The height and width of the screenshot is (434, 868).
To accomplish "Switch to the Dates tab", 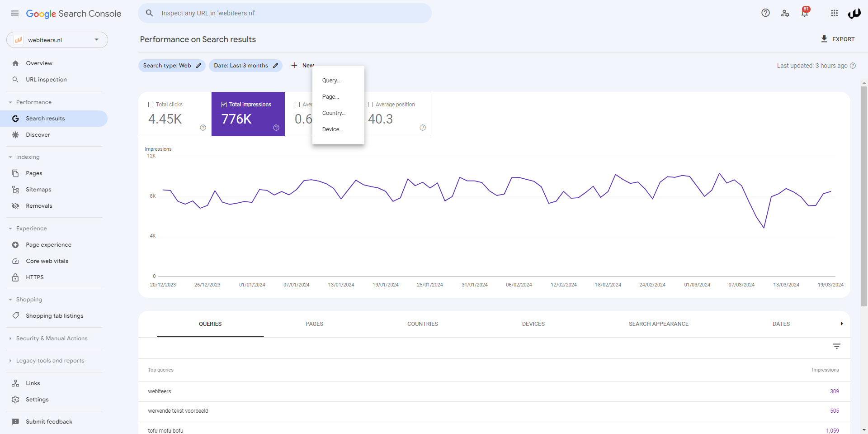I will 781,324.
